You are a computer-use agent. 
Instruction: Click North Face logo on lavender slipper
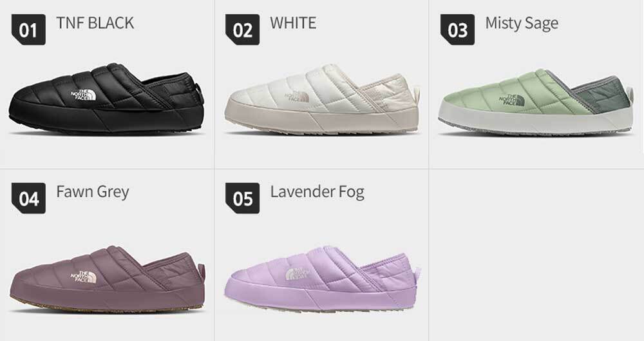(x=296, y=274)
